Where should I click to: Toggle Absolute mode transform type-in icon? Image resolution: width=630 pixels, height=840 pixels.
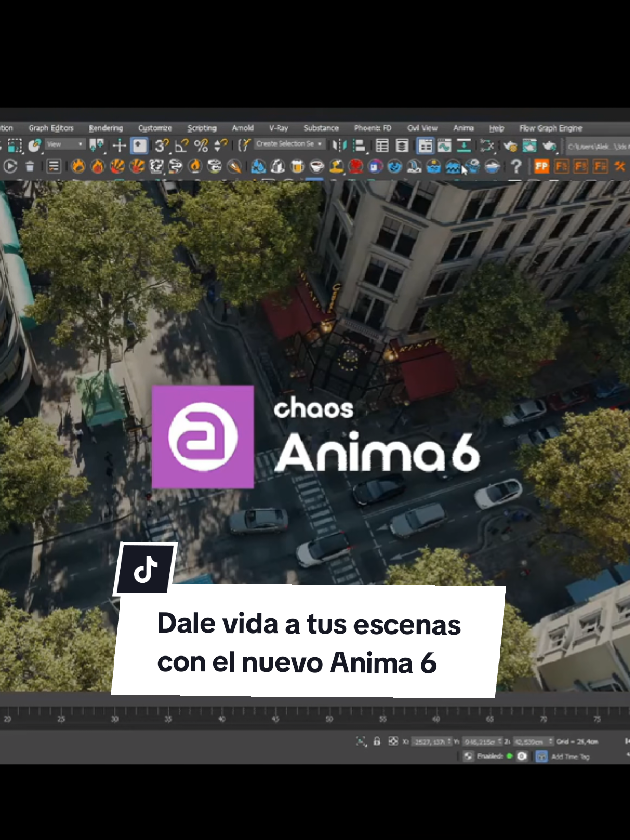[393, 741]
